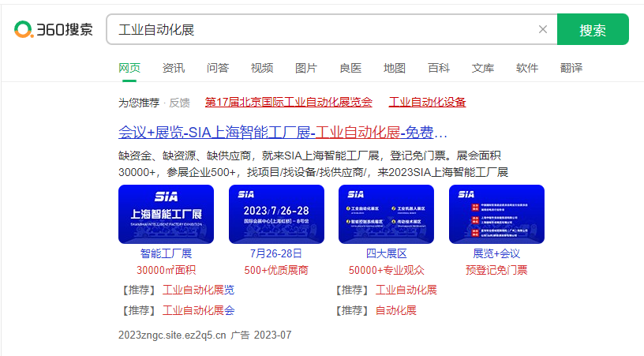Open the 问答 tab
The height and width of the screenshot is (356, 644).
(x=218, y=68)
